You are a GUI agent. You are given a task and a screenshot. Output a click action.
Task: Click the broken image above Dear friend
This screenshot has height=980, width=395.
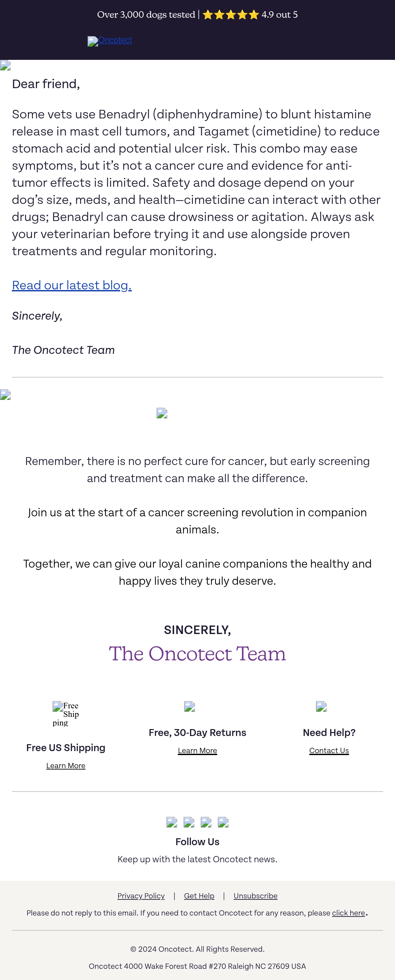point(5,65)
